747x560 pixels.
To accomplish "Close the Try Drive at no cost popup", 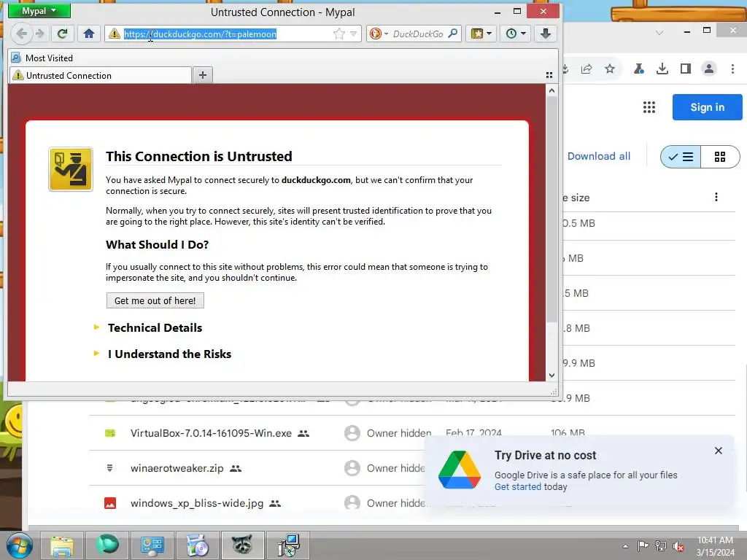I will click(719, 451).
